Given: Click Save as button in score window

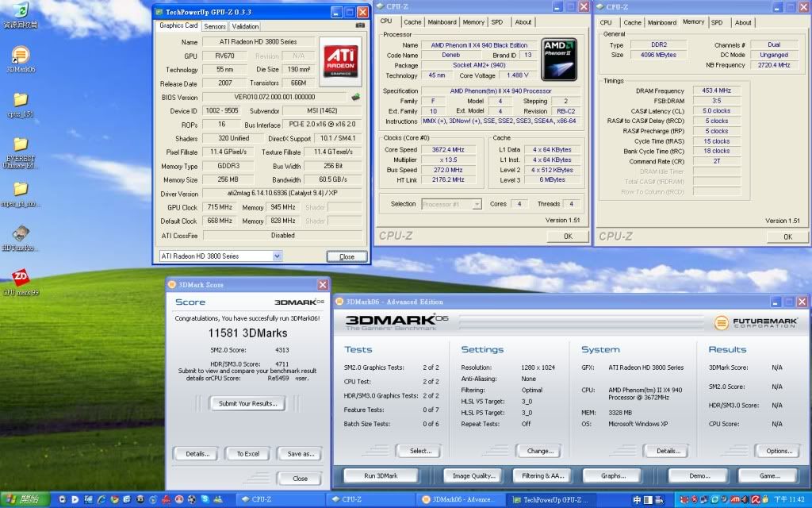Looking at the screenshot, I should click(x=301, y=453).
